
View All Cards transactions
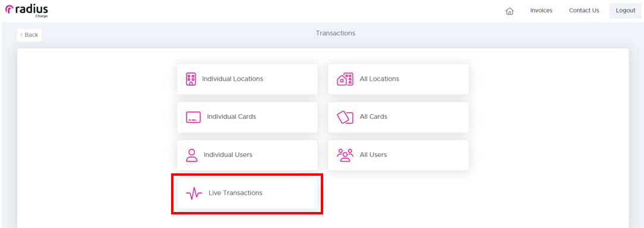click(399, 117)
